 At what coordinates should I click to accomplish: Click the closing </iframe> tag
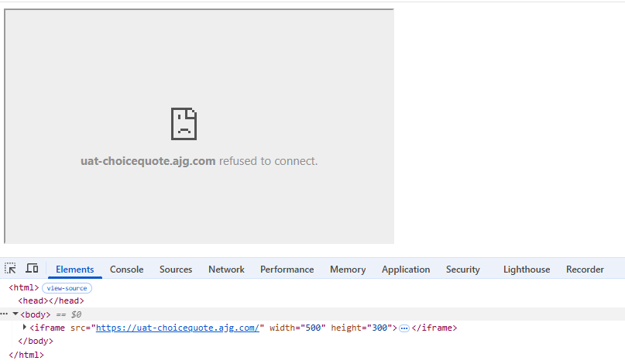[434, 328]
